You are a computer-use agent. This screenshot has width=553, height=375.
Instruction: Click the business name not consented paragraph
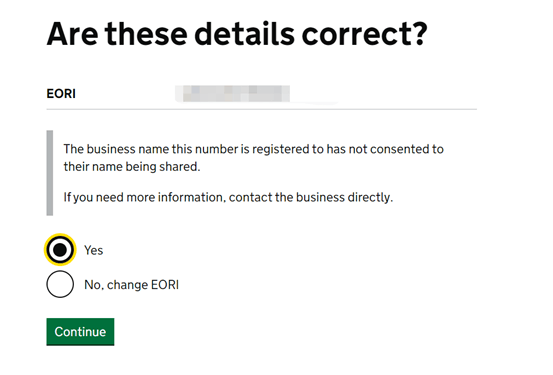pos(253,158)
